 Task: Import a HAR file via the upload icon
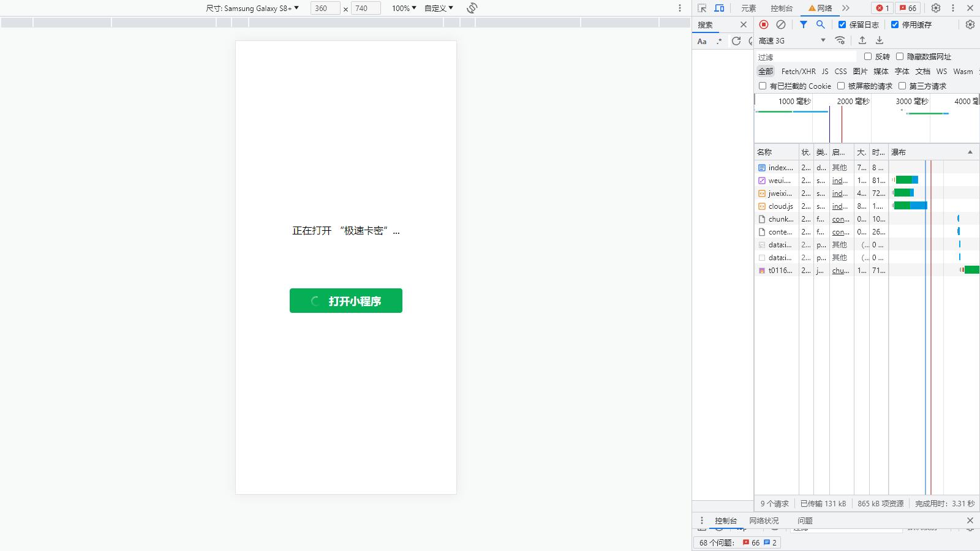[862, 40]
